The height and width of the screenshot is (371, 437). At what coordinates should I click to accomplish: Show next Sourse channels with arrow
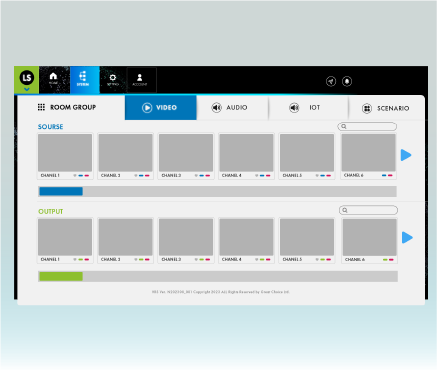click(x=406, y=155)
